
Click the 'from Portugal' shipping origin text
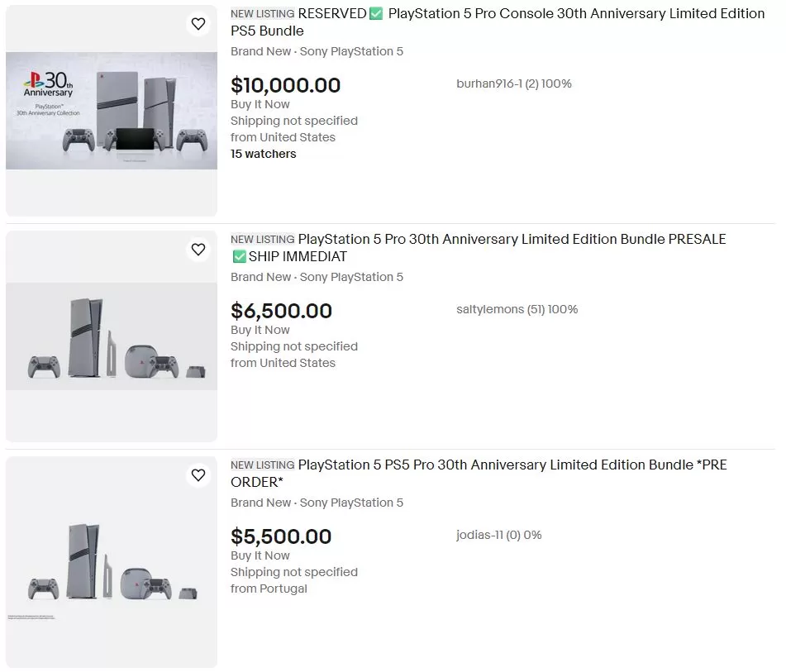click(x=269, y=589)
